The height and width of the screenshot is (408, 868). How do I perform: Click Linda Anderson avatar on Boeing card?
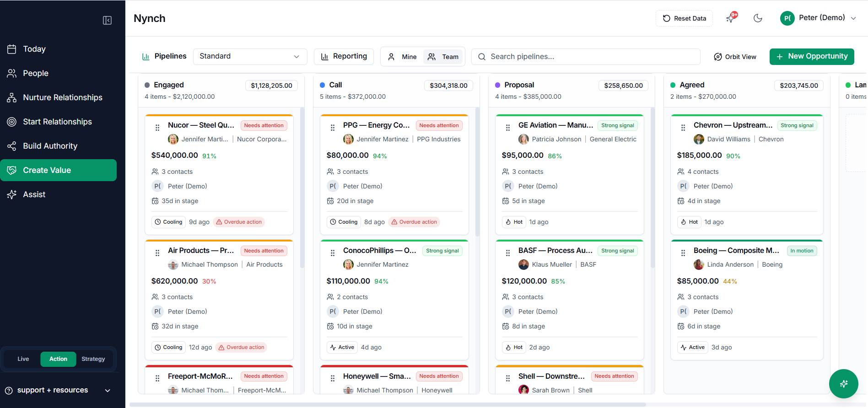tap(699, 264)
